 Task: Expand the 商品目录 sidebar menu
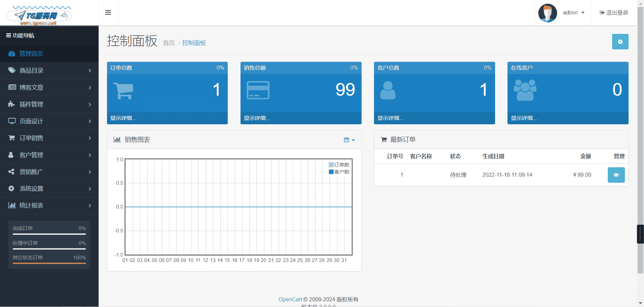pos(49,71)
